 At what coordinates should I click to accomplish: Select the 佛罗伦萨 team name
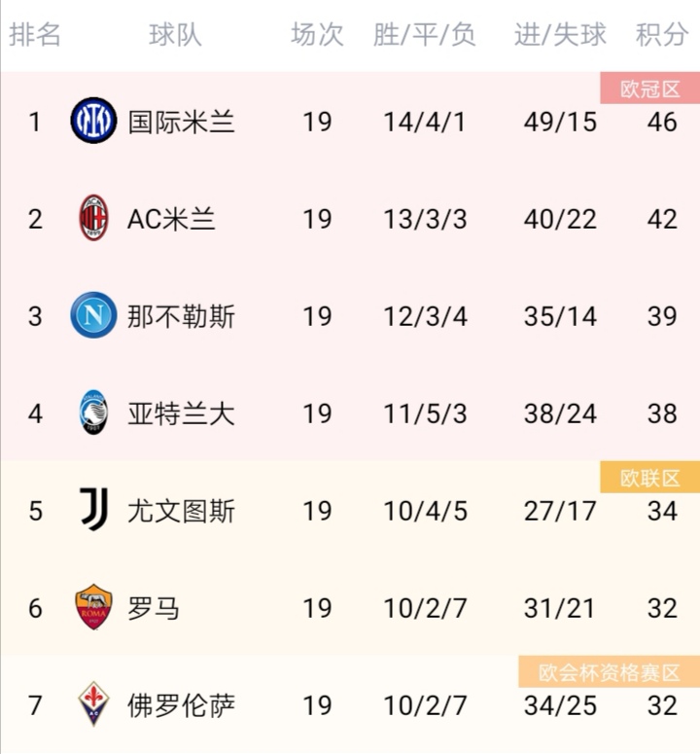(x=181, y=705)
